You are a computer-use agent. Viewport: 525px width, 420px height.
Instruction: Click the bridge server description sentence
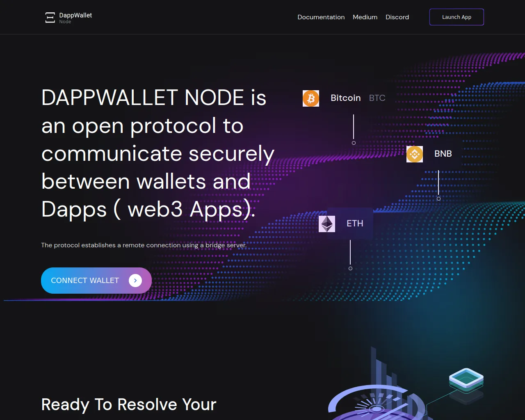point(144,245)
